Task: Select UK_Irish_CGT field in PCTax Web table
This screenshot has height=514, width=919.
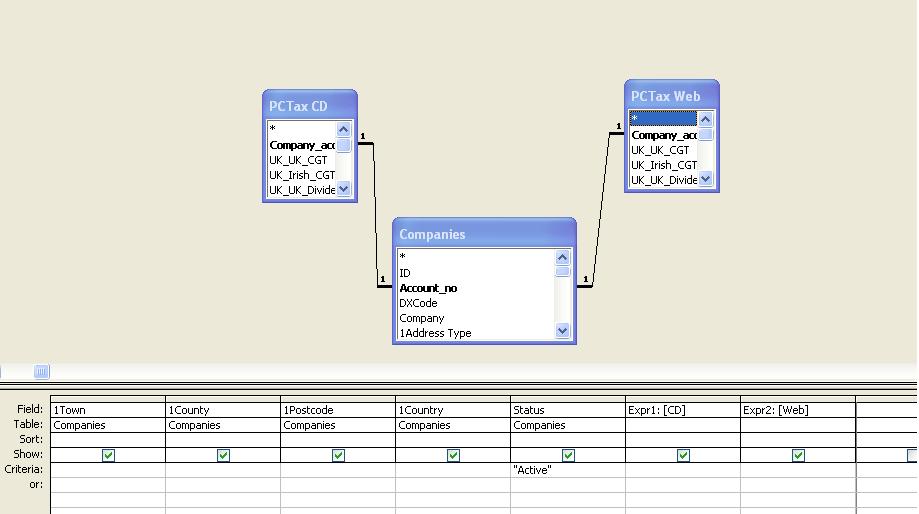Action: click(x=663, y=165)
